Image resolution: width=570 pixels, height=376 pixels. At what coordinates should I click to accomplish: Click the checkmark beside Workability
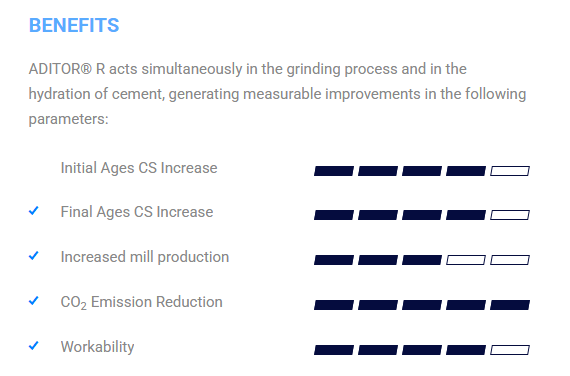coord(34,346)
